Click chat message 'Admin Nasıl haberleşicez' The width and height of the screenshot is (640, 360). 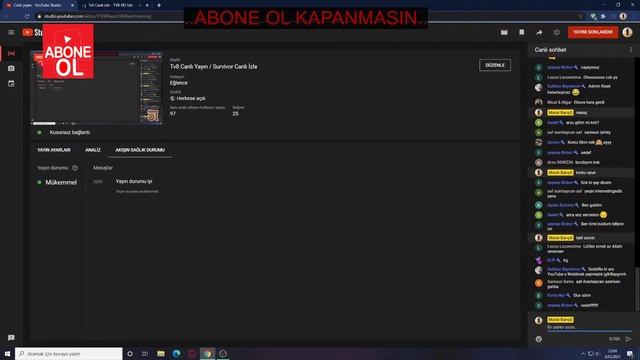coord(579,89)
